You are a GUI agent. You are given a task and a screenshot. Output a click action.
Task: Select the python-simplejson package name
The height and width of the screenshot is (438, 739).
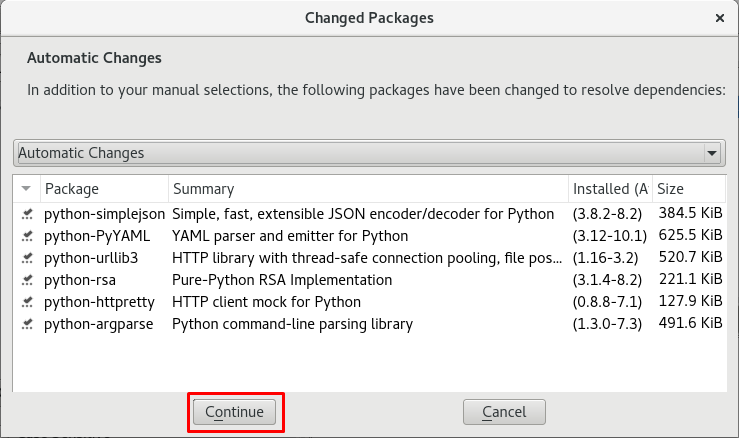pyautogui.click(x=104, y=214)
